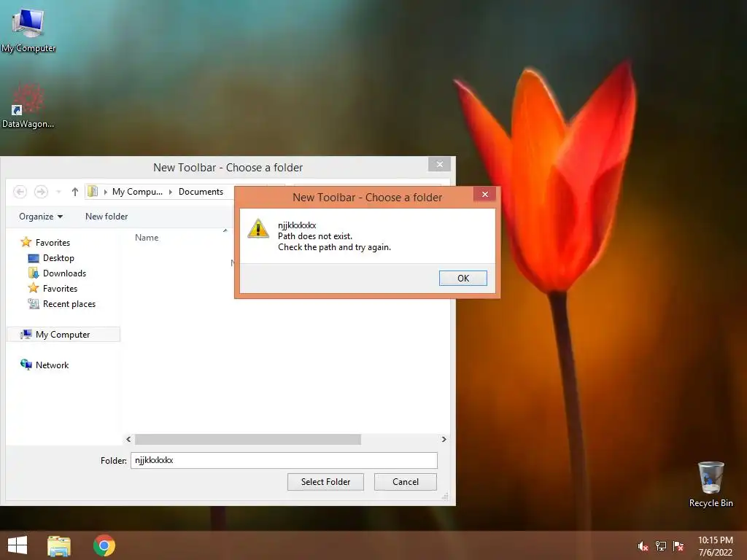Open Desktop in the navigation pane
The width and height of the screenshot is (747, 560).
(58, 258)
